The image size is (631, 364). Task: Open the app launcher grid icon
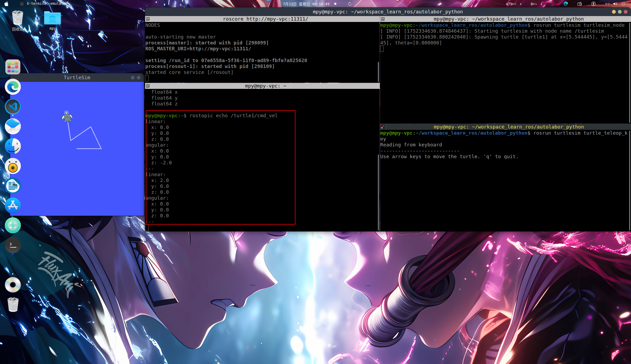tap(13, 67)
